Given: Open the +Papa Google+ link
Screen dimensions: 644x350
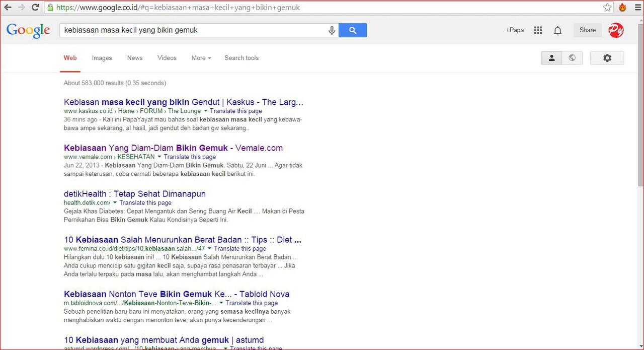Looking at the screenshot, I should 515,30.
